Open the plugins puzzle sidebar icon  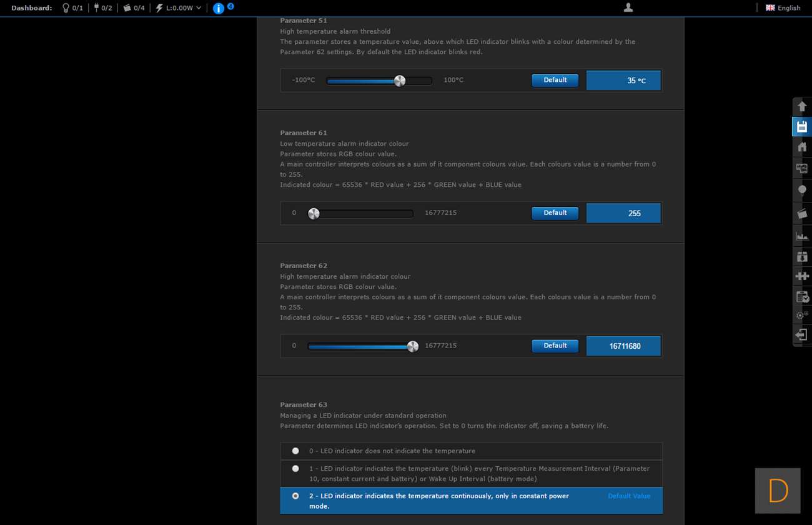click(x=802, y=276)
